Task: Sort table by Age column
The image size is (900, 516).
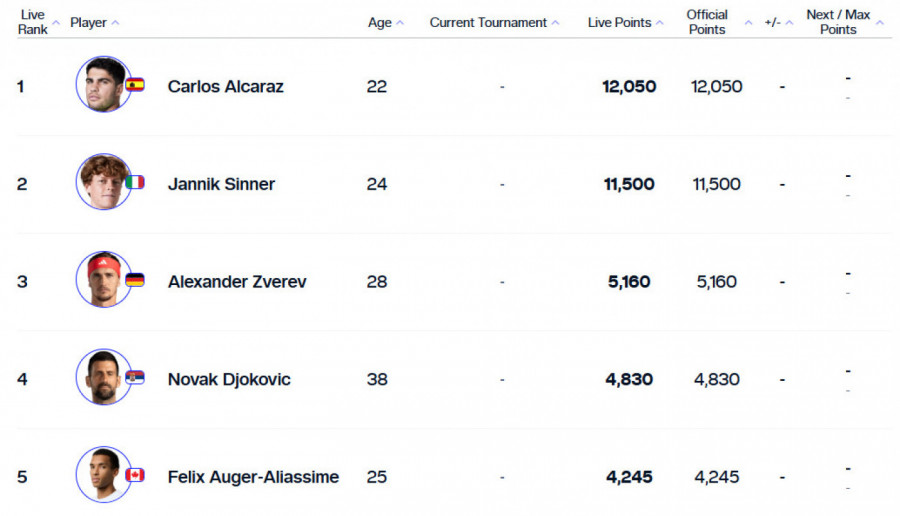Action: (x=400, y=23)
